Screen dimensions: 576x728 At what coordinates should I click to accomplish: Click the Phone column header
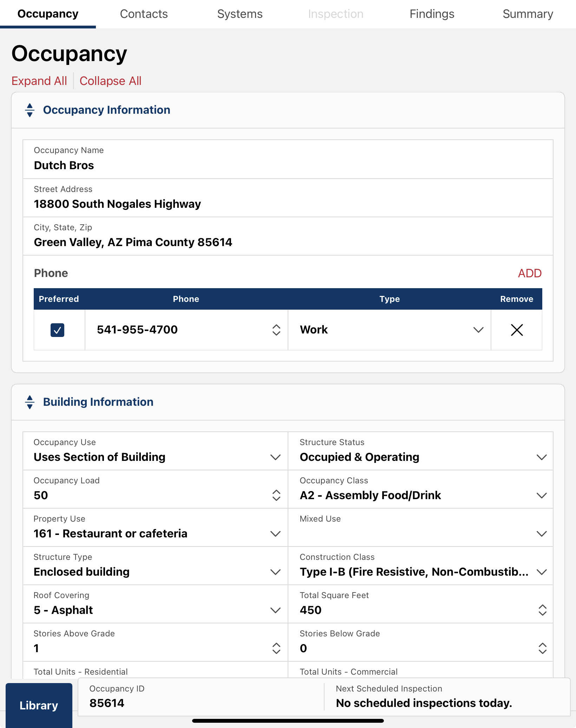click(186, 299)
